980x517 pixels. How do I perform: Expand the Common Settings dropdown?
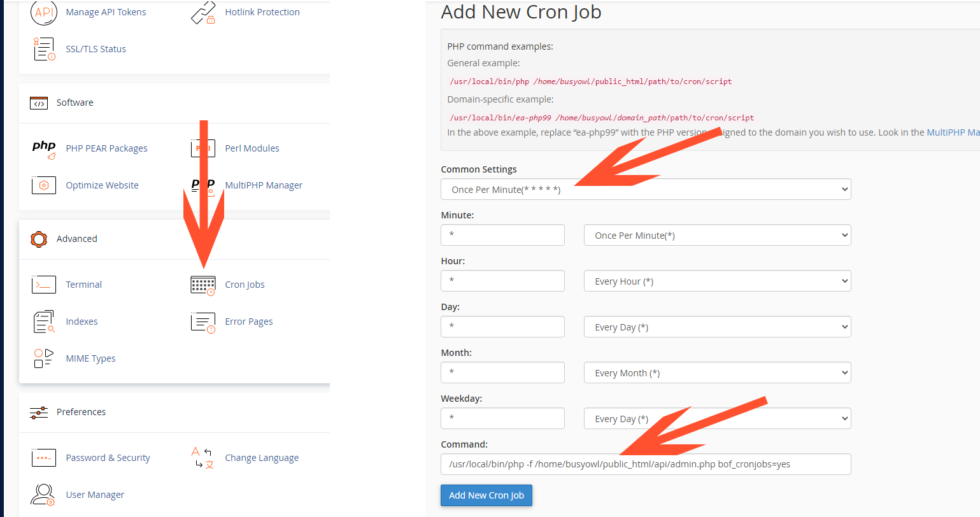tap(646, 189)
